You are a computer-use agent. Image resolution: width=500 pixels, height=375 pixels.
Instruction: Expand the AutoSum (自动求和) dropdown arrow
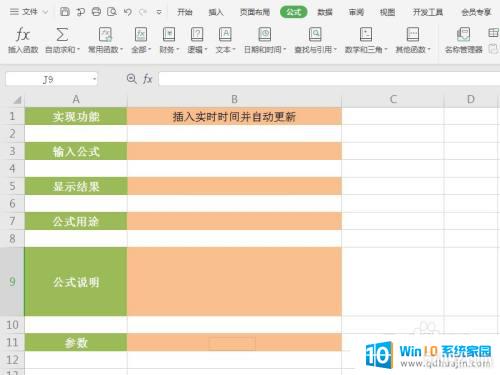(x=79, y=50)
